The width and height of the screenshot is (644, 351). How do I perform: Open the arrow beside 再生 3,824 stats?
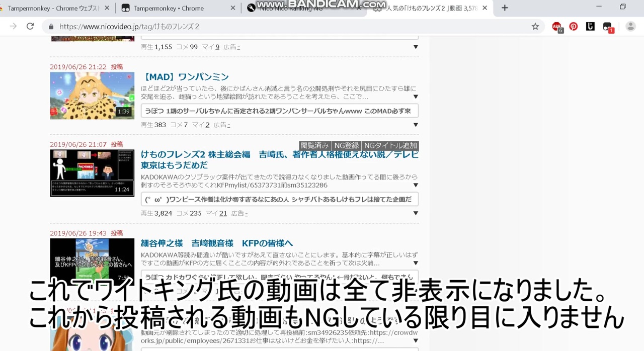[416, 213]
